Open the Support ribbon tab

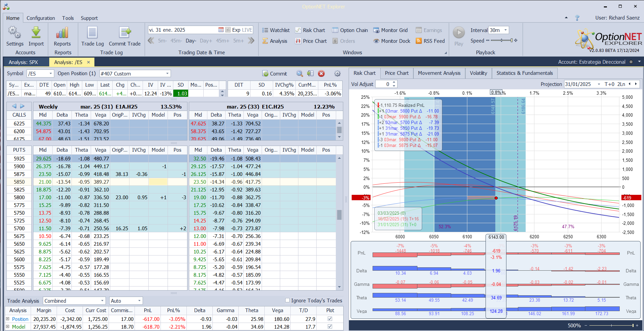click(89, 18)
